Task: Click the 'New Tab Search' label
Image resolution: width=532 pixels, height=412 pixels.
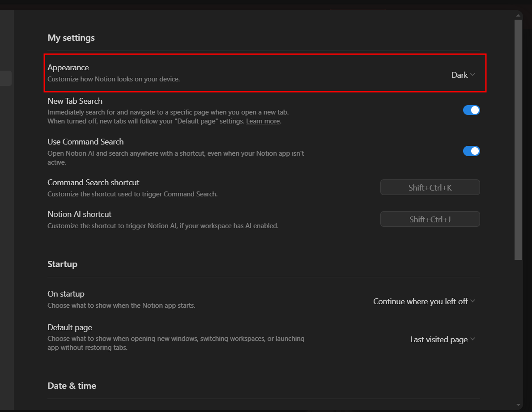Action: (x=75, y=101)
